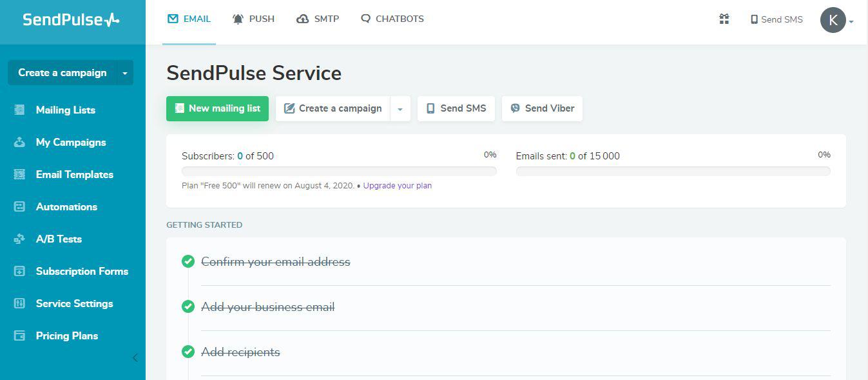This screenshot has width=868, height=380.
Task: Click green check beside Confirm your email address
Action: 188,261
